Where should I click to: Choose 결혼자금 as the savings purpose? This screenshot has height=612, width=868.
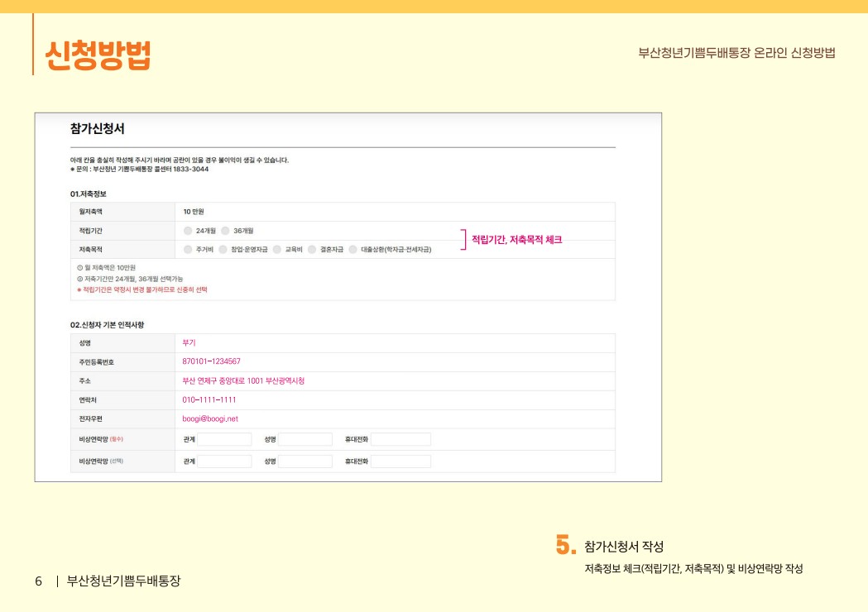[311, 250]
